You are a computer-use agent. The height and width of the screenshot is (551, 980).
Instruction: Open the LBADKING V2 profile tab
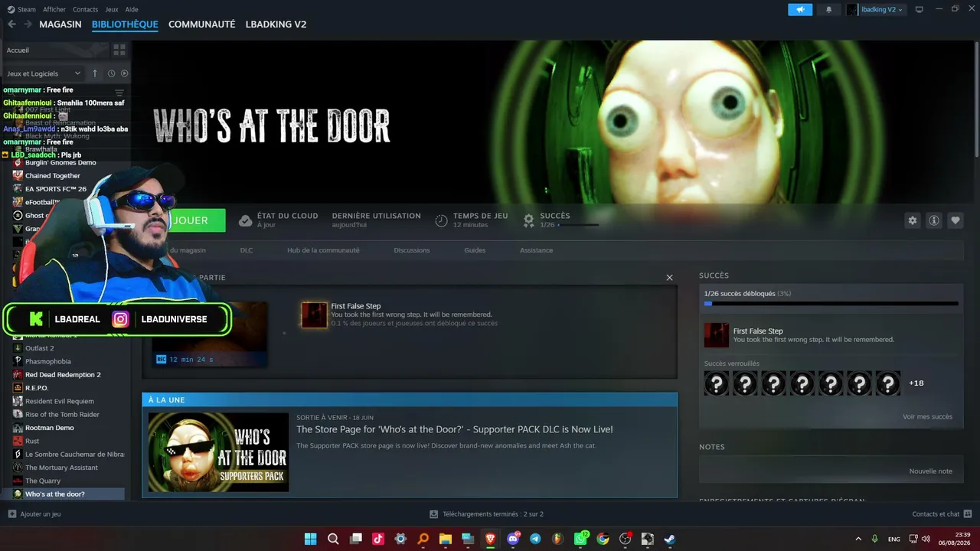coord(276,24)
